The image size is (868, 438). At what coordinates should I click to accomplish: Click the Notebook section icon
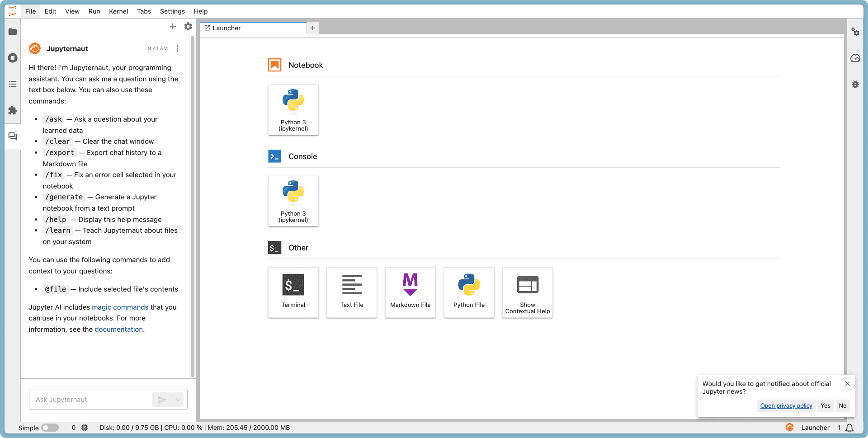[x=274, y=65]
